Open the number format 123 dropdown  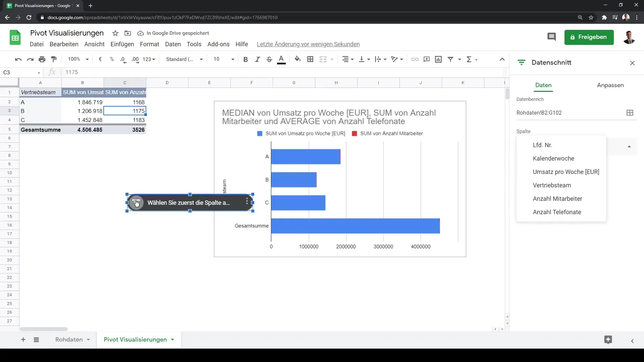point(149,59)
